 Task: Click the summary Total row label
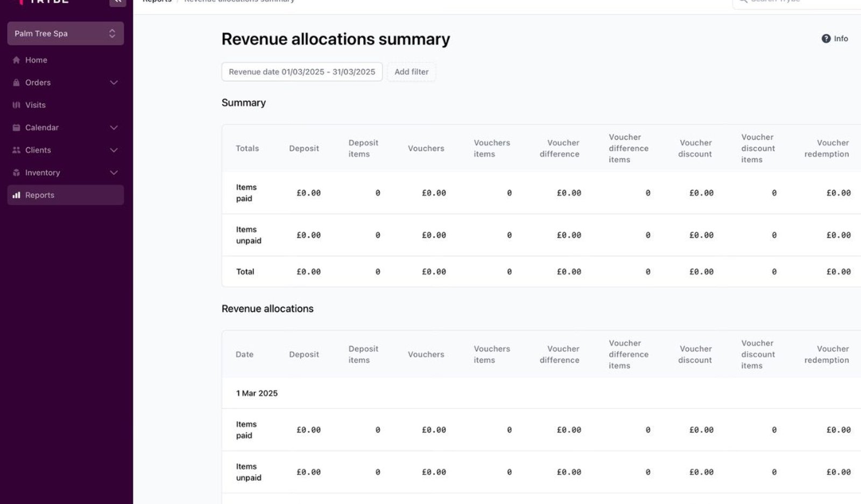[x=245, y=272]
